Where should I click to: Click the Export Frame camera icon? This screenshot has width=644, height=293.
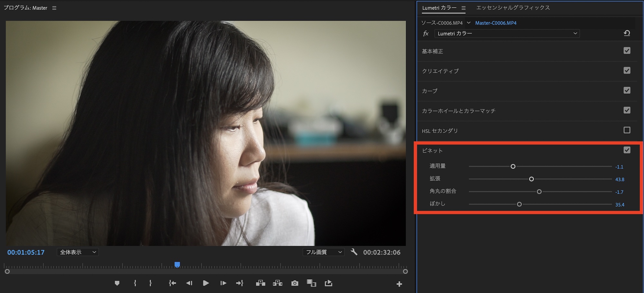tap(295, 283)
